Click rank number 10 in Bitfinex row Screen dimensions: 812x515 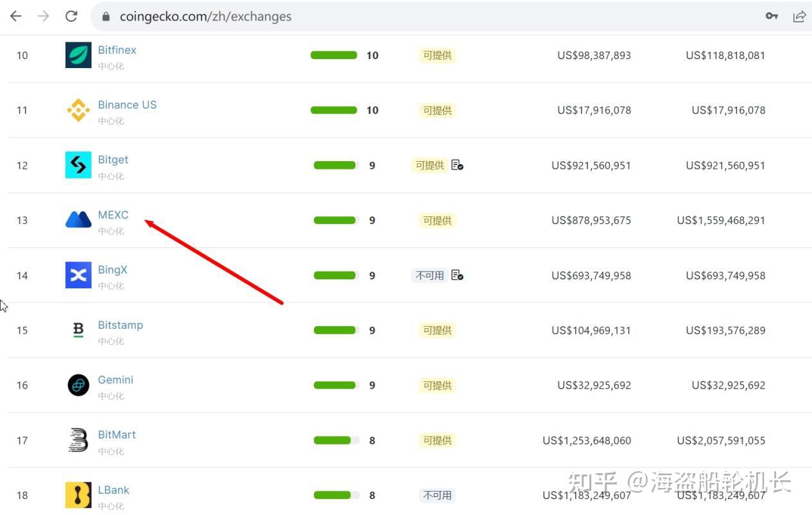(22, 55)
